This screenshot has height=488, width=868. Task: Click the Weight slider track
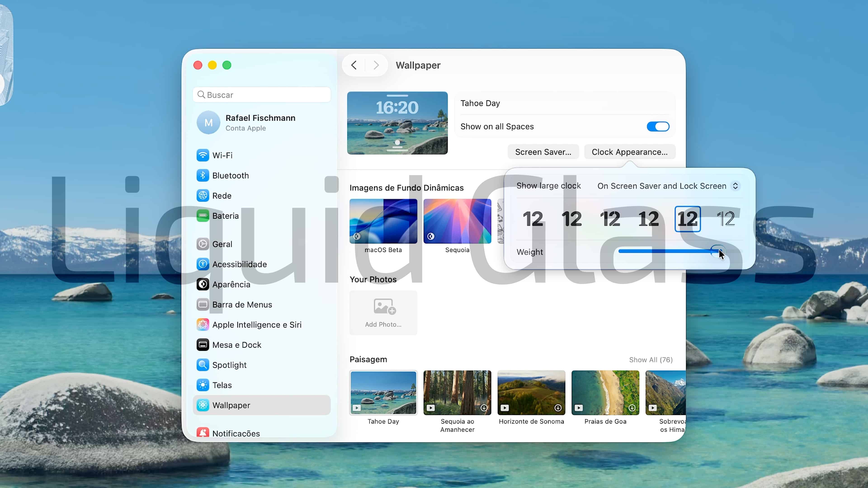pos(680,251)
